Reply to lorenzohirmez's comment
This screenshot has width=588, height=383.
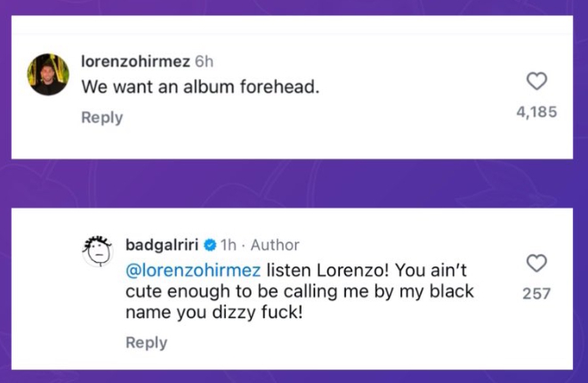point(102,118)
